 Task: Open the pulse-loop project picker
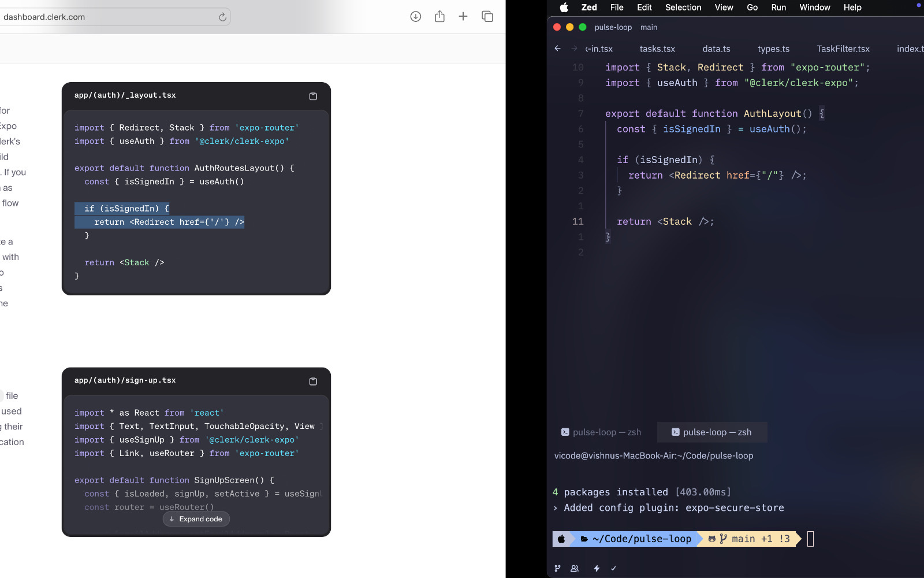[x=613, y=27]
